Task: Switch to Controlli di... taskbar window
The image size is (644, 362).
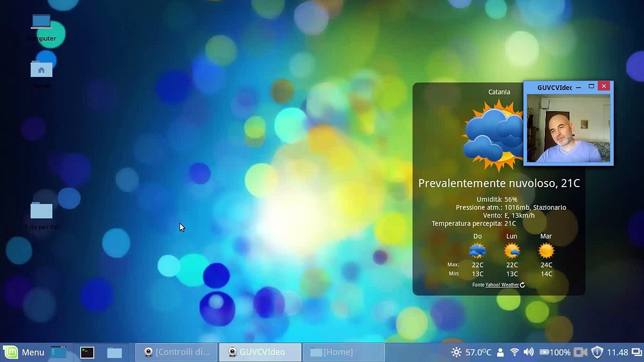Action: coord(177,352)
